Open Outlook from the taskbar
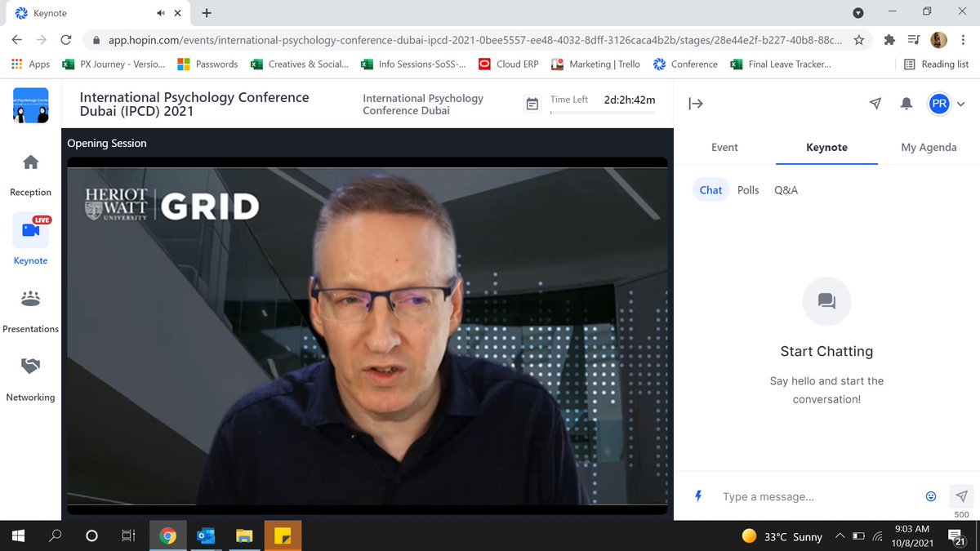This screenshot has height=551, width=980. [206, 535]
